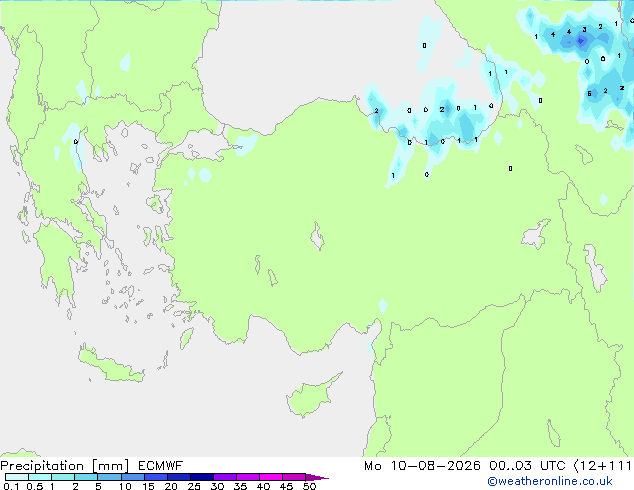Image resolution: width=634 pixels, height=490 pixels.
Task: Click the 1–2 mm legend color swatch
Action: coord(63,477)
